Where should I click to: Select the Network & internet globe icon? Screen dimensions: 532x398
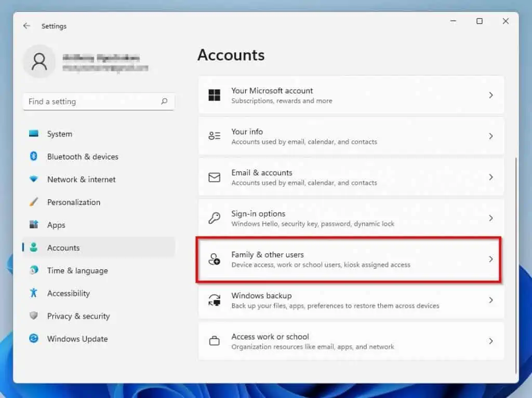tap(34, 180)
